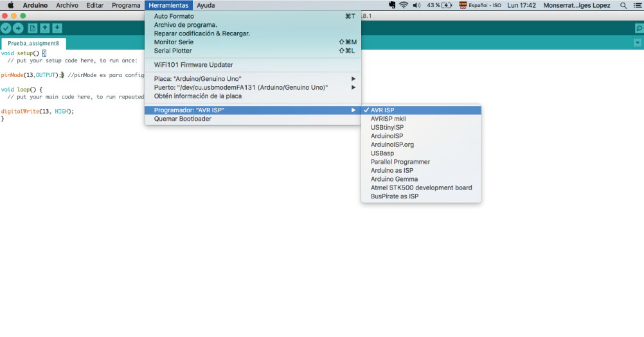Open the tab options dropdown arrow
644x337 pixels.
point(637,42)
